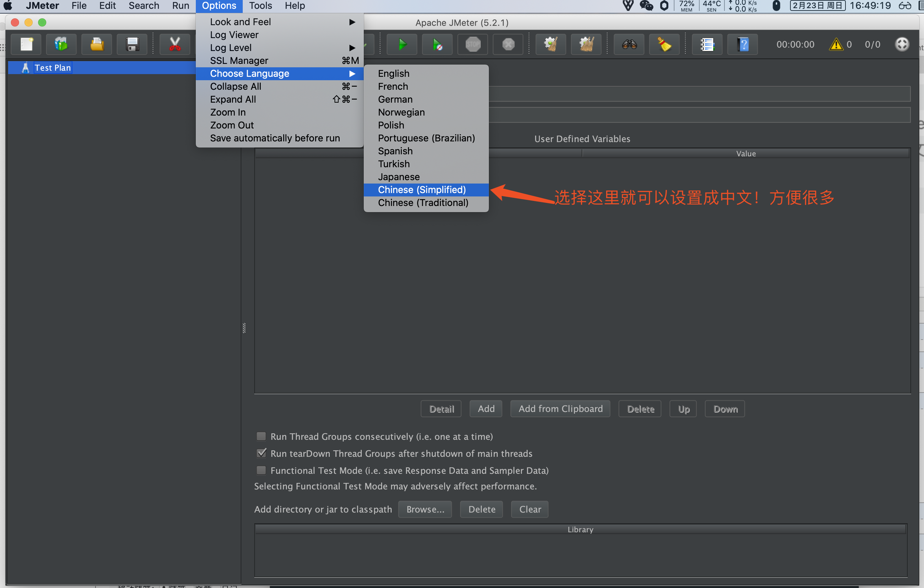Viewport: 924px width, 588px height.
Task: Open the Search menu
Action: click(144, 6)
